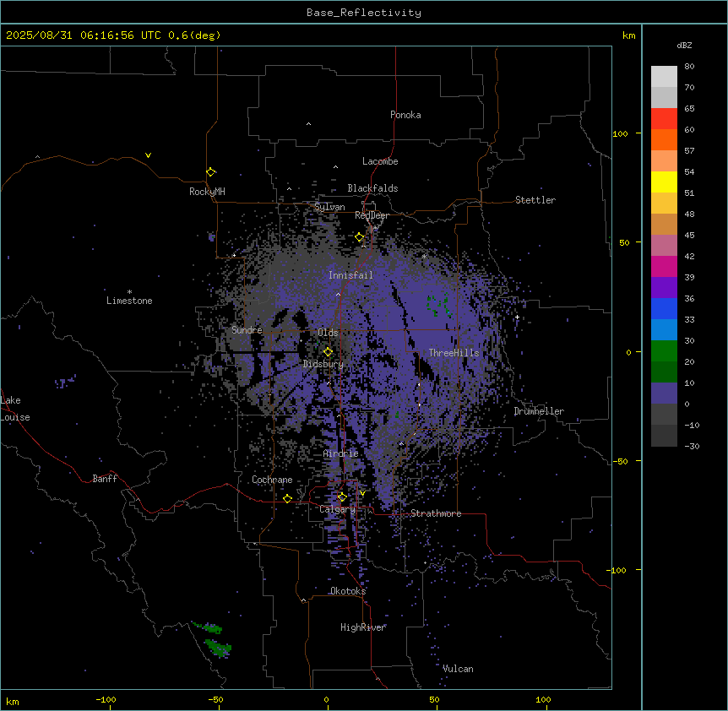Click the Airdrie city label
The width and height of the screenshot is (728, 711).
pos(341,453)
